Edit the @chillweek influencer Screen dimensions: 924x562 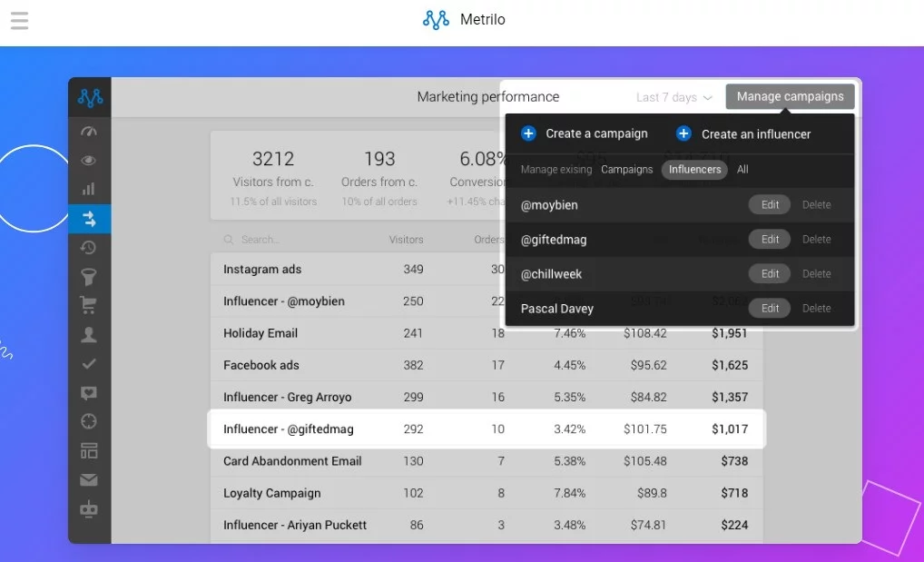[770, 273]
